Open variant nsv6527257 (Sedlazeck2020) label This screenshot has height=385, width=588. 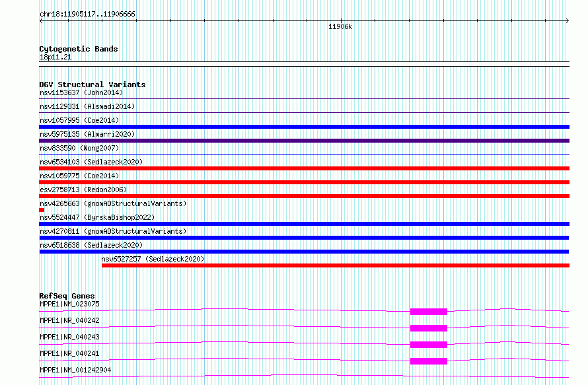point(153,259)
